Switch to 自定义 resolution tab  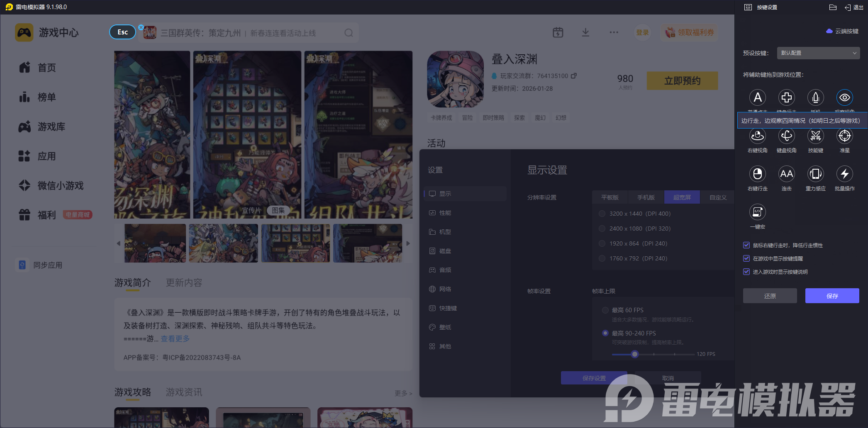718,197
